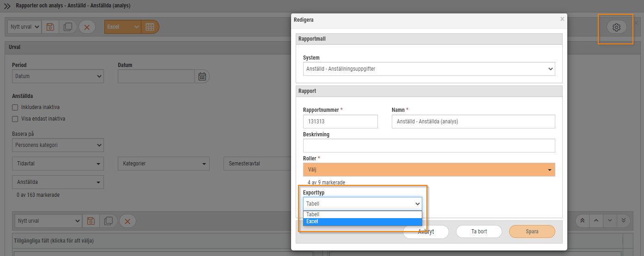Open the orange Excel export dropdown
The width and height of the screenshot is (644, 256).
[123, 27]
